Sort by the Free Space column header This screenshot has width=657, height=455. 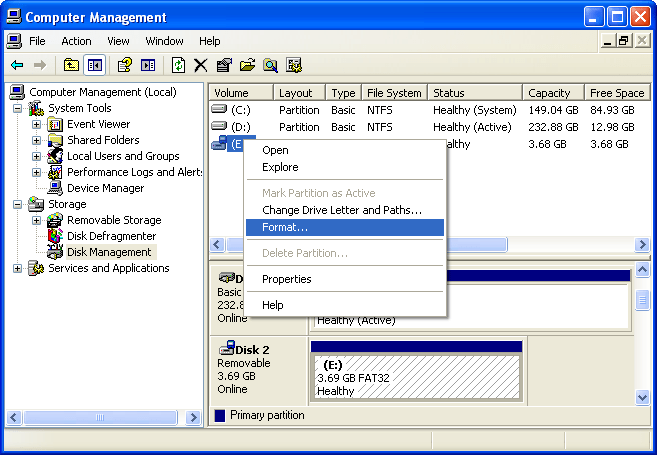pos(617,93)
